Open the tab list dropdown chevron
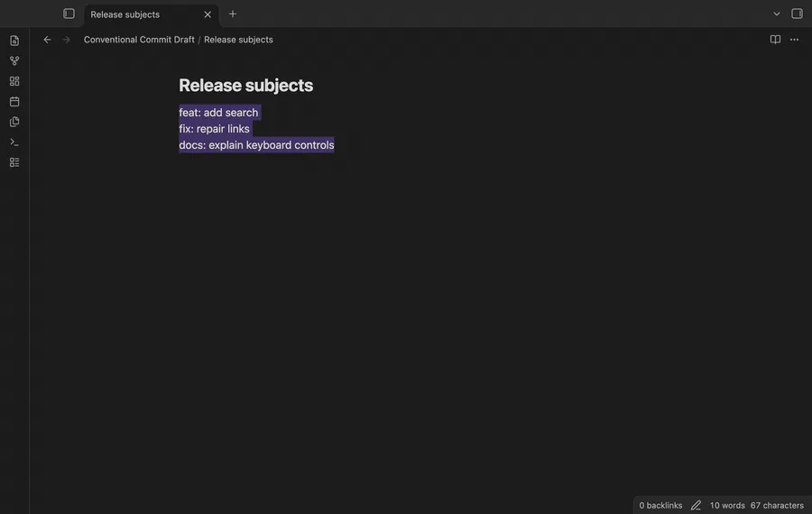This screenshot has height=514, width=812. click(776, 14)
